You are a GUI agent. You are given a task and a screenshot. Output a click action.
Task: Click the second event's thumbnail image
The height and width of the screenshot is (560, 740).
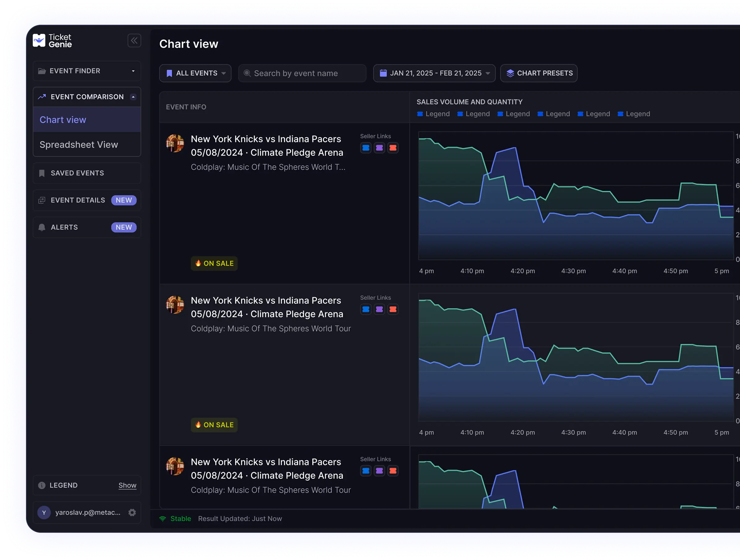coord(175,305)
